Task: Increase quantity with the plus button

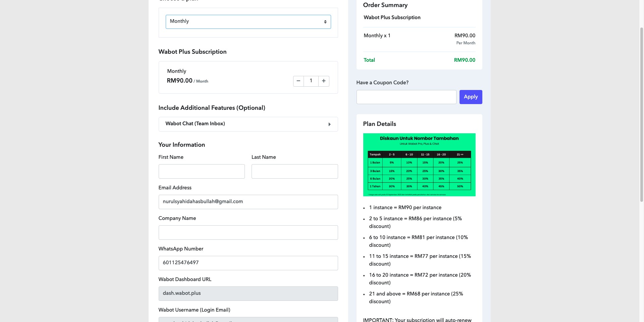Action: [x=324, y=81]
